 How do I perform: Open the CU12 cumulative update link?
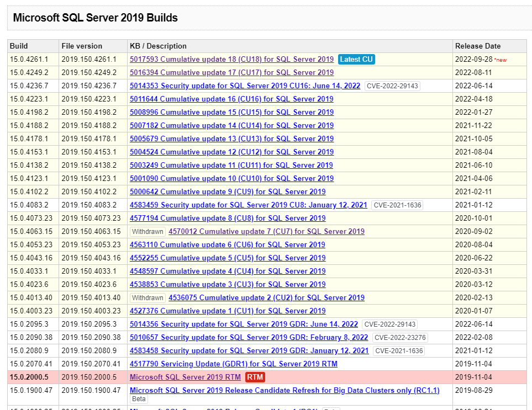pos(231,152)
